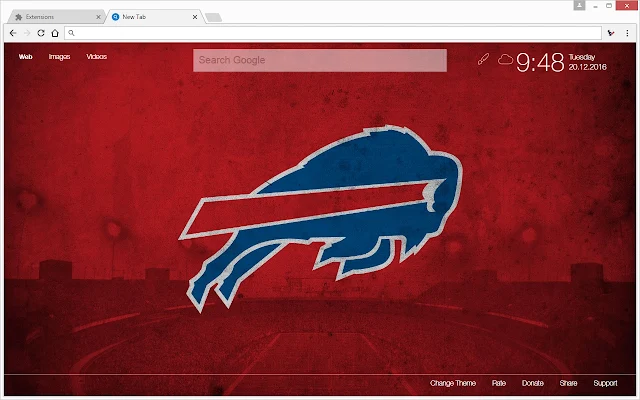Click the forward navigation arrow

(x=27, y=33)
